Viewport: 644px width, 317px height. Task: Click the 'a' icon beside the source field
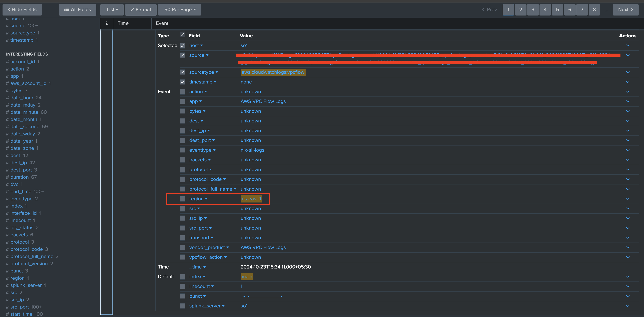coord(7,25)
